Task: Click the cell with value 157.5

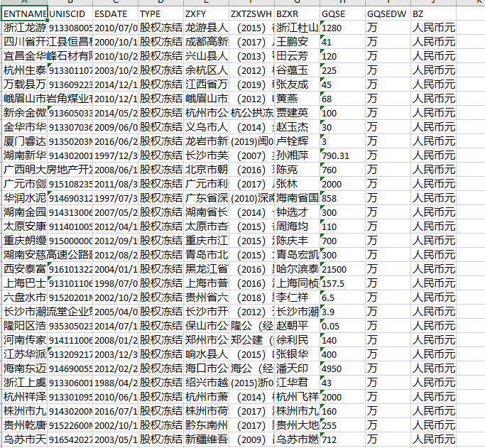Action: tap(343, 283)
